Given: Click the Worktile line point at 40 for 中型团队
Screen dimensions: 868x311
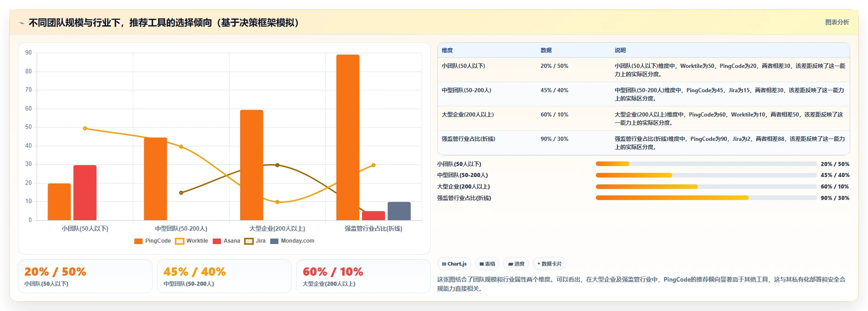Looking at the screenshot, I should click(x=181, y=147).
